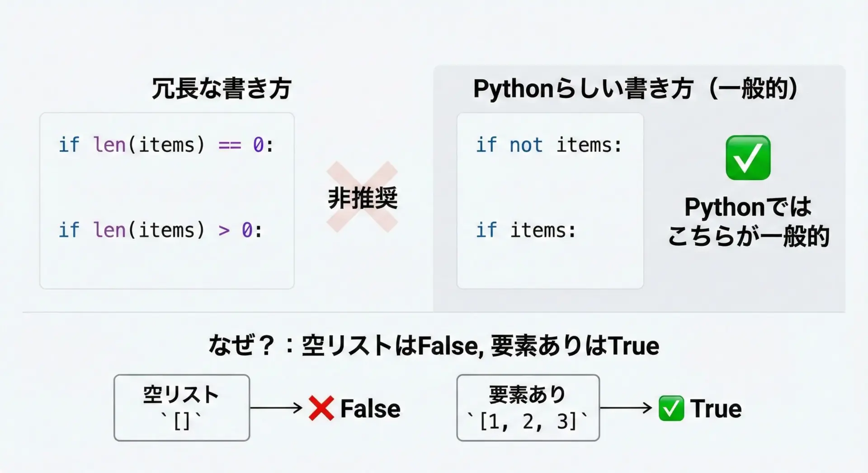The width and height of the screenshot is (868, 473).
Task: Click the word False in bottom row
Action: [x=370, y=409]
